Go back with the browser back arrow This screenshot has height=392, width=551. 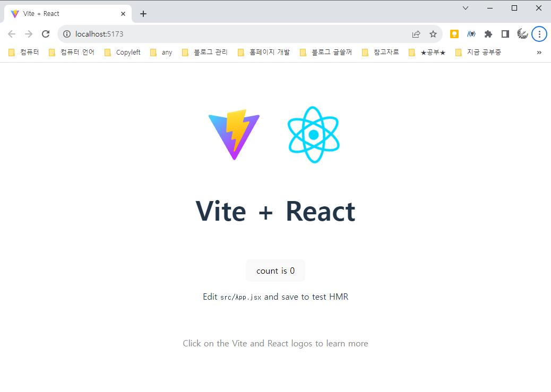coord(12,34)
